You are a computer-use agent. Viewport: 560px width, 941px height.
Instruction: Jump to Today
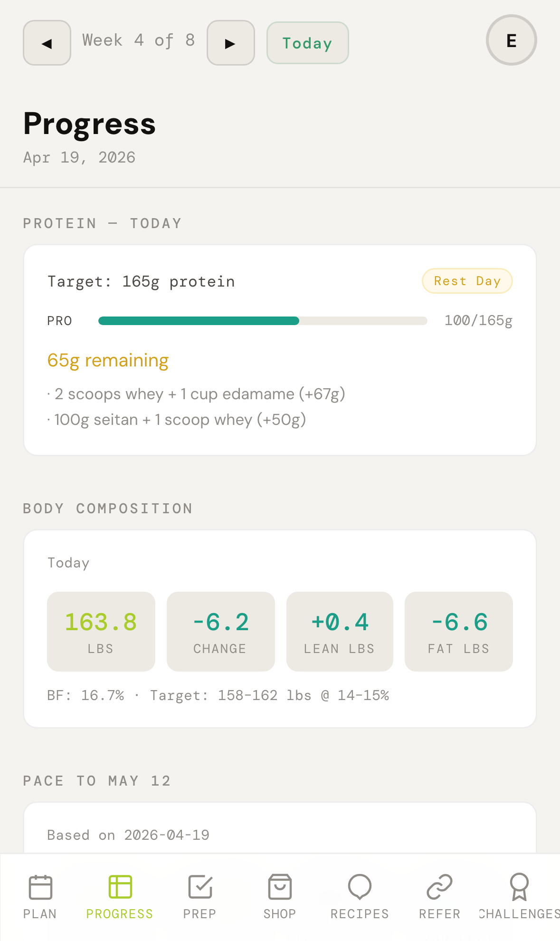(x=307, y=43)
